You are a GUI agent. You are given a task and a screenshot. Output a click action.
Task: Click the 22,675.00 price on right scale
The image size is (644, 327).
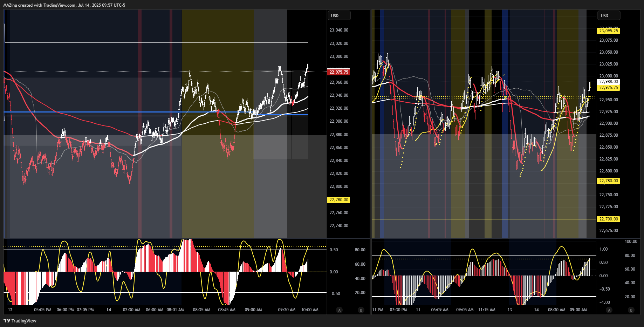click(x=609, y=231)
